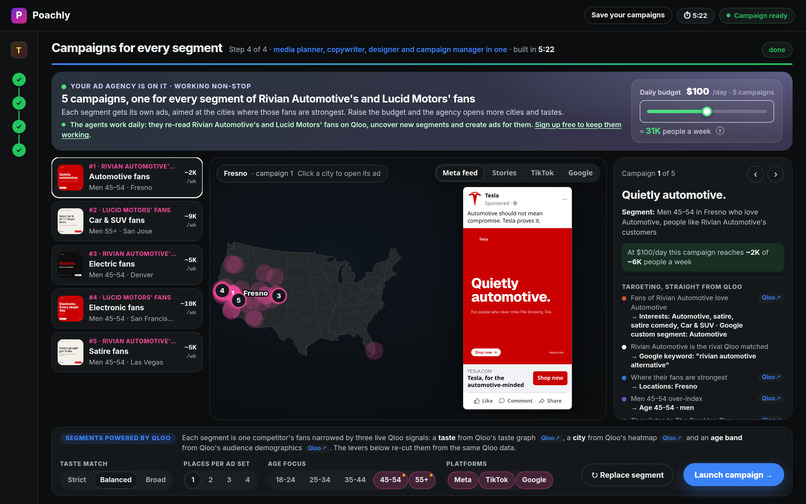Click map pin number 3
The image size is (806, 504).
pyautogui.click(x=279, y=296)
